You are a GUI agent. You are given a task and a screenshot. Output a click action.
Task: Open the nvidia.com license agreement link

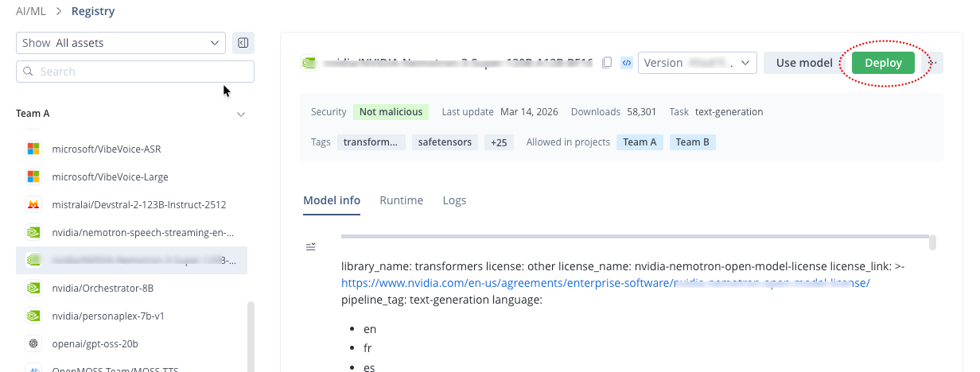(x=605, y=283)
